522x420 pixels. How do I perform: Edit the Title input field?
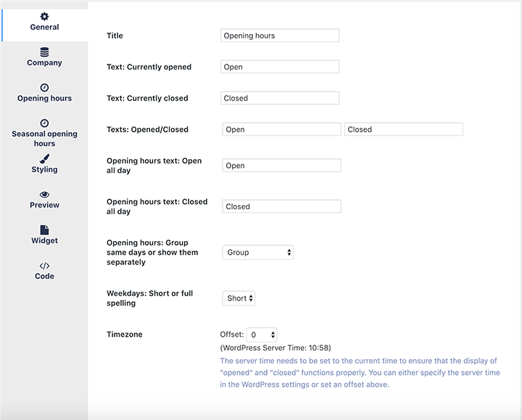pyautogui.click(x=280, y=35)
